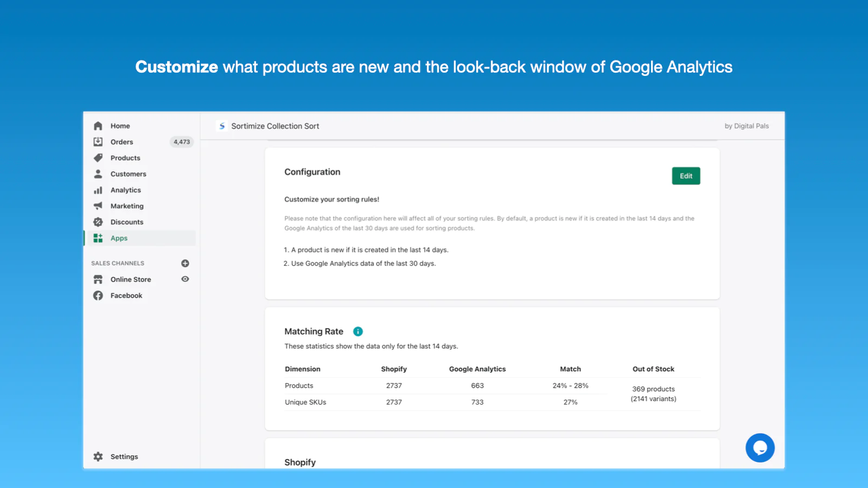Click the Products row label

[299, 386]
